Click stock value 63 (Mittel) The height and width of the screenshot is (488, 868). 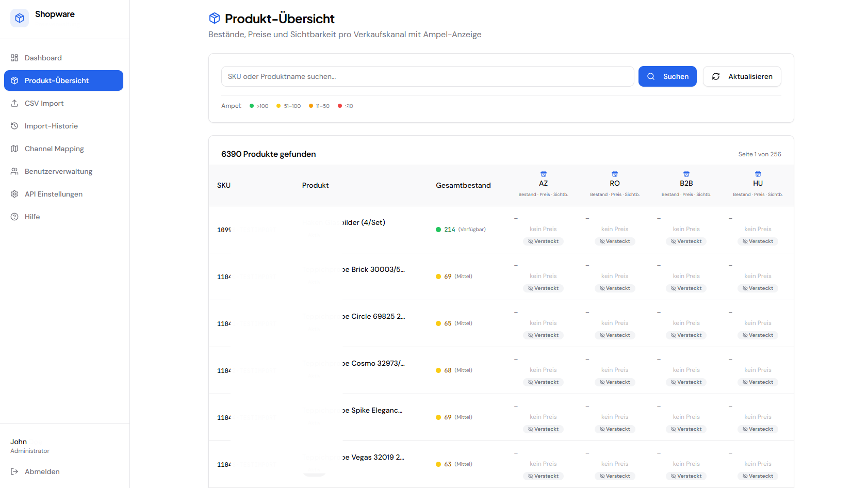(454, 464)
